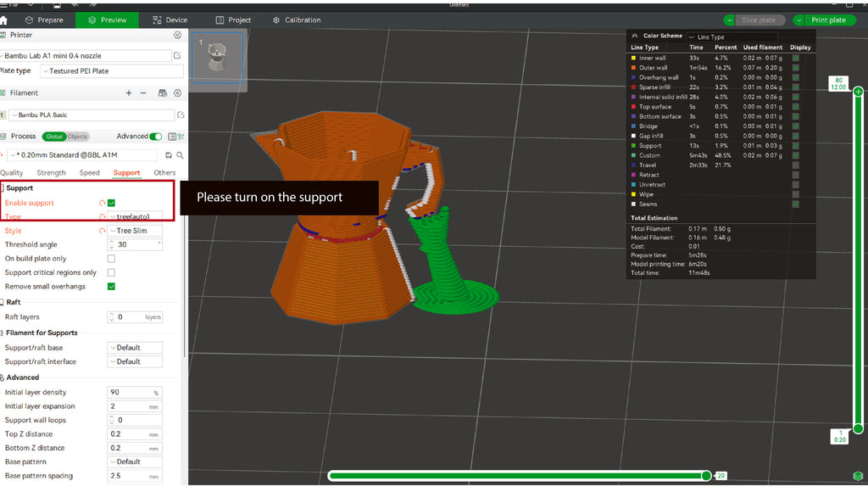Image resolution: width=868 pixels, height=492 pixels.
Task: Open printer settings gear icon
Action: coord(177,35)
